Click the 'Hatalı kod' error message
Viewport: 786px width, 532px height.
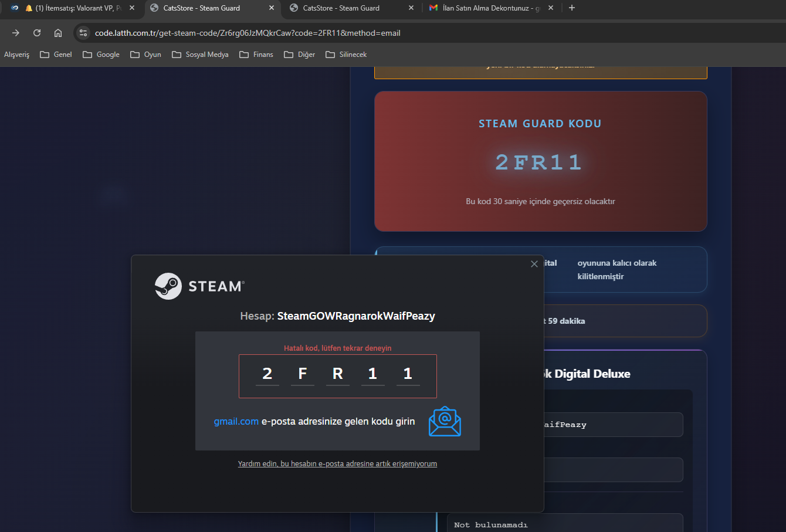338,348
